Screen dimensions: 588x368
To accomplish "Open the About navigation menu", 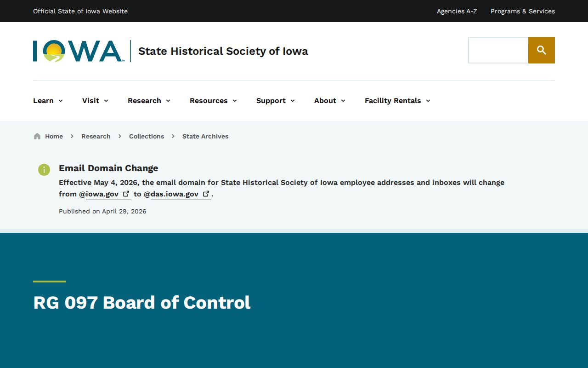I will pyautogui.click(x=330, y=101).
